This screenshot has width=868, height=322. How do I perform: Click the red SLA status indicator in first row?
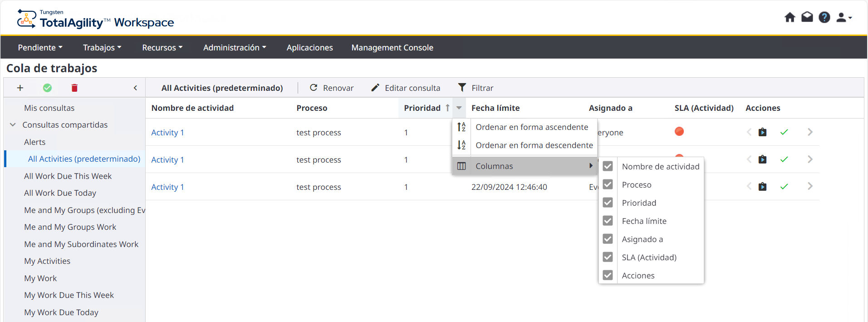pos(679,132)
